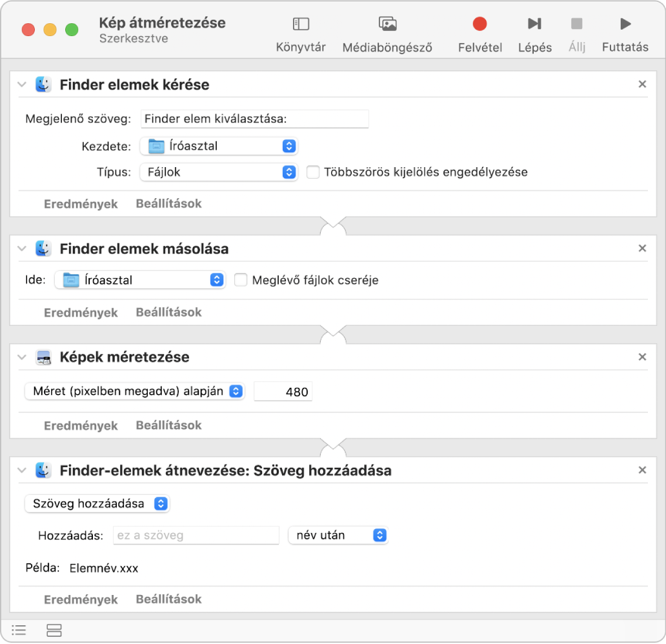Remove the Képek méretezése action
Image resolution: width=666 pixels, height=644 pixels.
click(x=642, y=357)
